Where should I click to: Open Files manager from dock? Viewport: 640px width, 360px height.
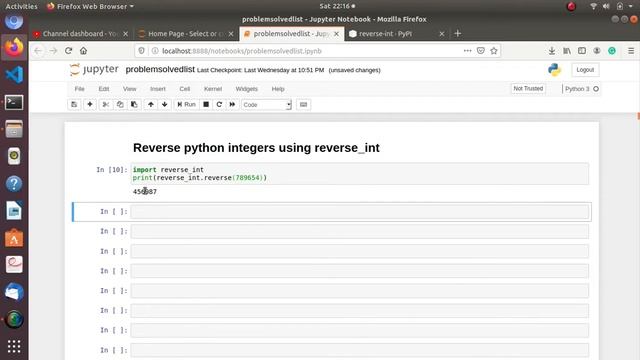tap(14, 129)
